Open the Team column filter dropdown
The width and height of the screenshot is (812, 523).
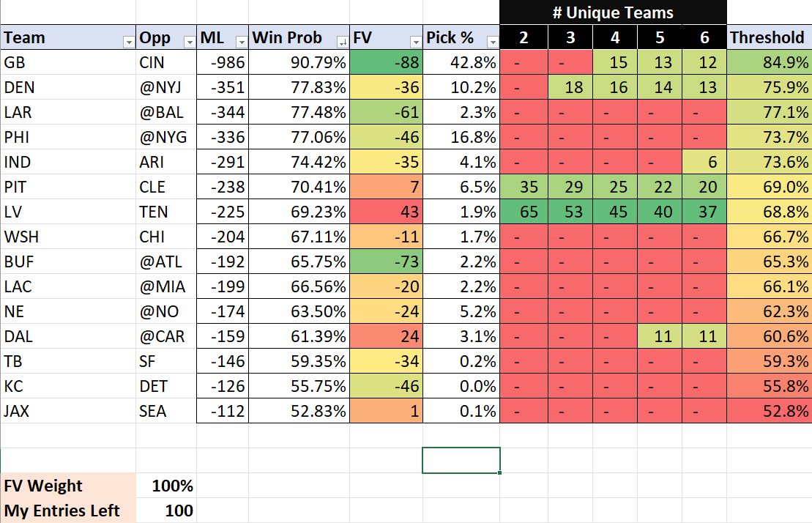[x=127, y=40]
